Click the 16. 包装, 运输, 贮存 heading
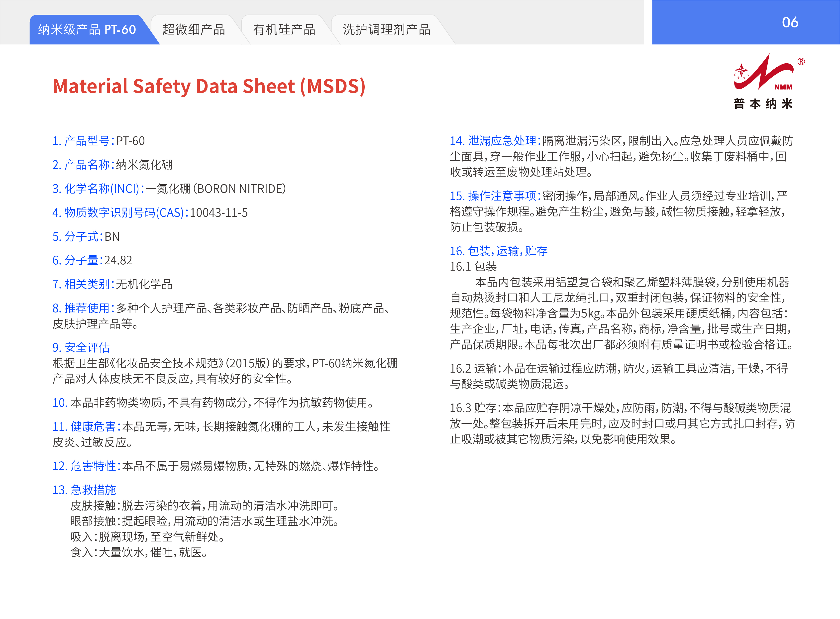 point(498,251)
